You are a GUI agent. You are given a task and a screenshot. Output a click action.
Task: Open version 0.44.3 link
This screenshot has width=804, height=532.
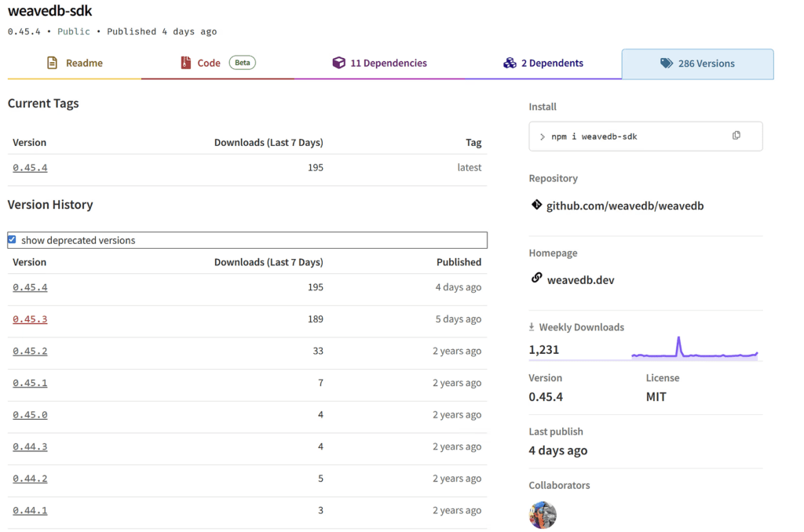point(31,447)
